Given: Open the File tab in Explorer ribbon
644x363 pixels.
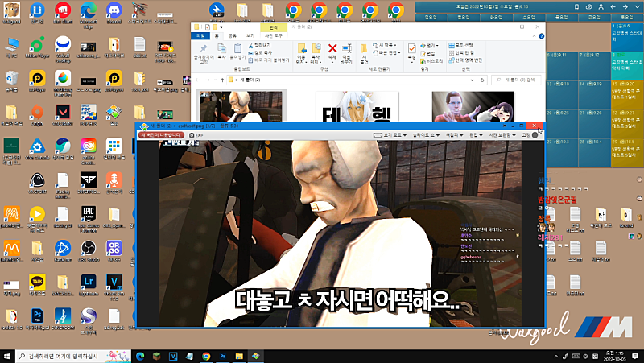Looking at the screenshot, I should coord(200,36).
